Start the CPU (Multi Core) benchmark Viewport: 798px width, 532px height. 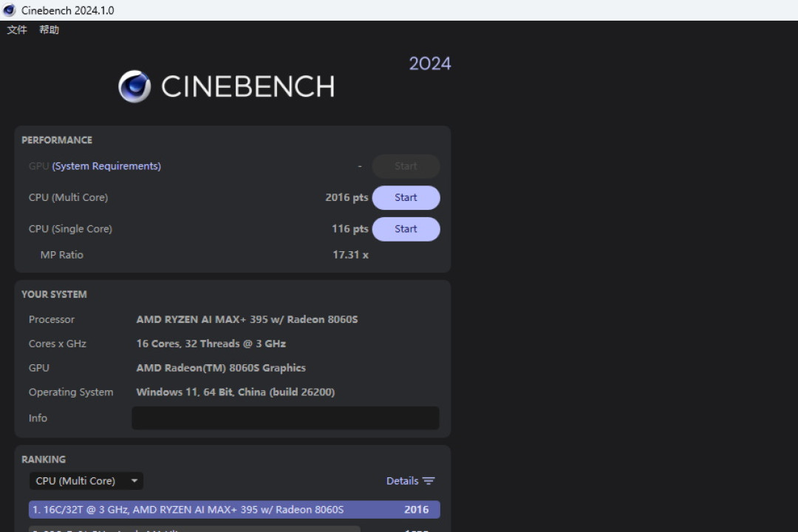(406, 197)
